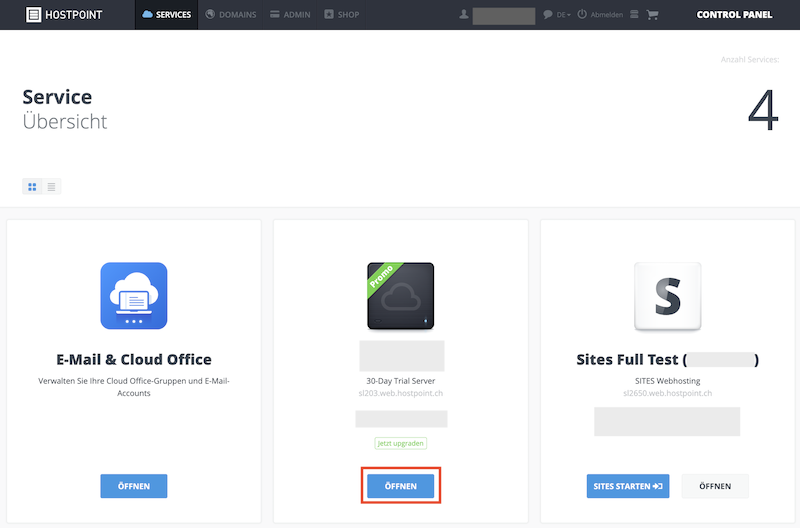Open the 30-Day Trial Server with Öffnen
Image resolution: width=800 pixels, height=528 pixels.
[401, 486]
